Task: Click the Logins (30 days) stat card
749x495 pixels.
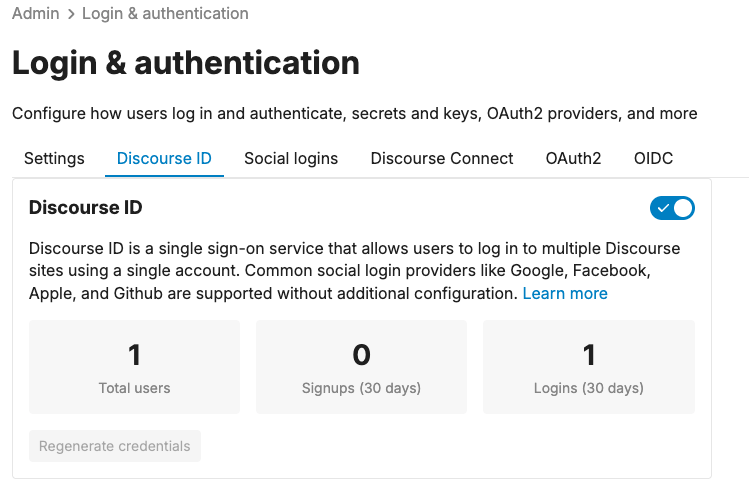Action: 588,367
